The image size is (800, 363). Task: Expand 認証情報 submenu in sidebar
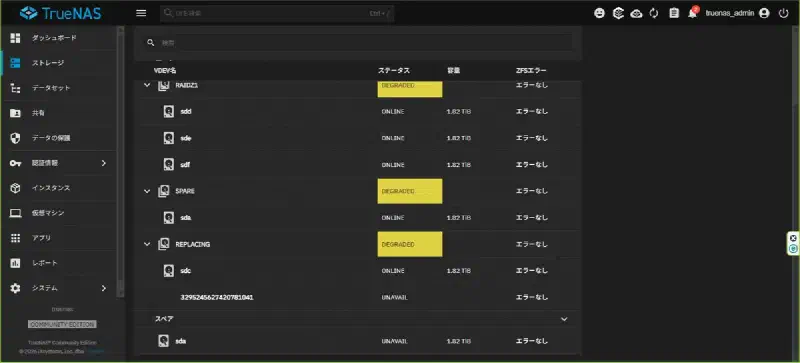coord(59,163)
